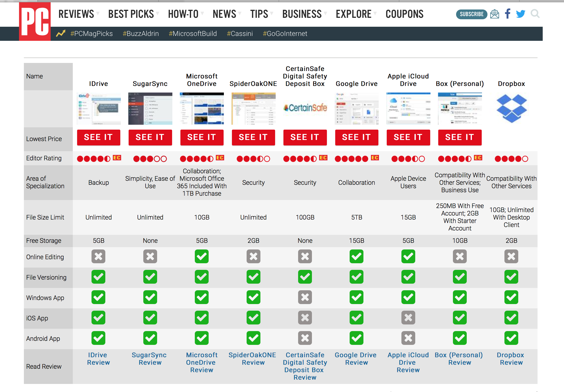The image size is (564, 392).
Task: Open the SugarSync Review link
Action: 150,359
